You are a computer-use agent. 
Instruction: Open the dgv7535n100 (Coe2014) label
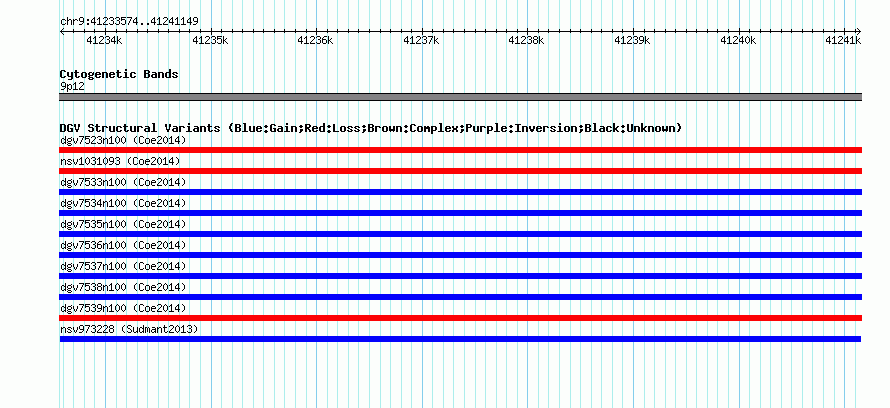pyautogui.click(x=123, y=224)
